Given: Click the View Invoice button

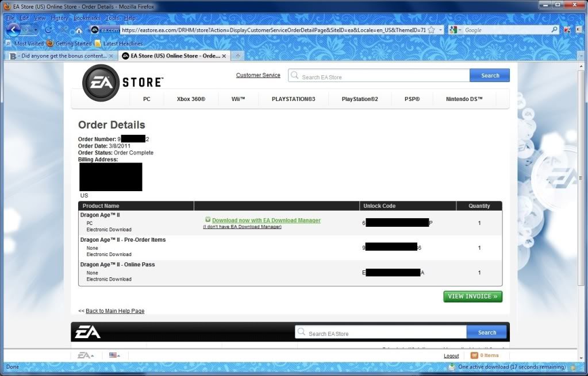Looking at the screenshot, I should (x=472, y=296).
